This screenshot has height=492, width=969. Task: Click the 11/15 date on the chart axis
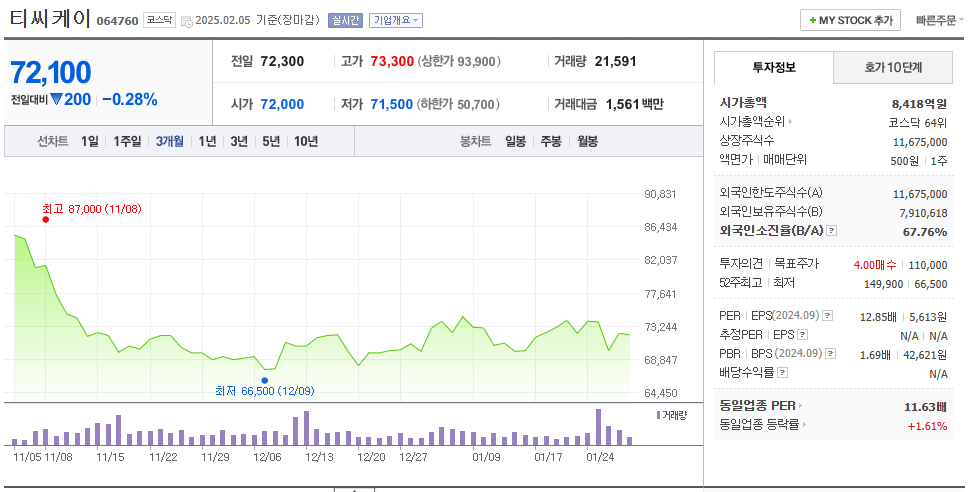[x=111, y=457]
